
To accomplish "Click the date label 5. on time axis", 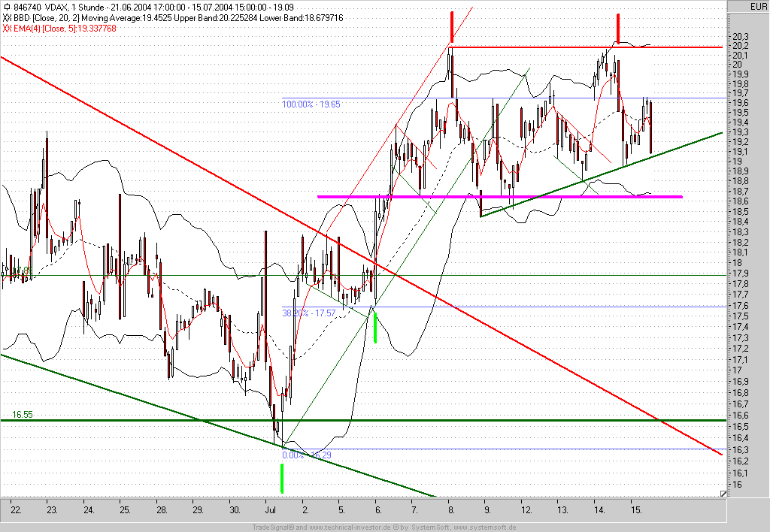I will (x=342, y=510).
